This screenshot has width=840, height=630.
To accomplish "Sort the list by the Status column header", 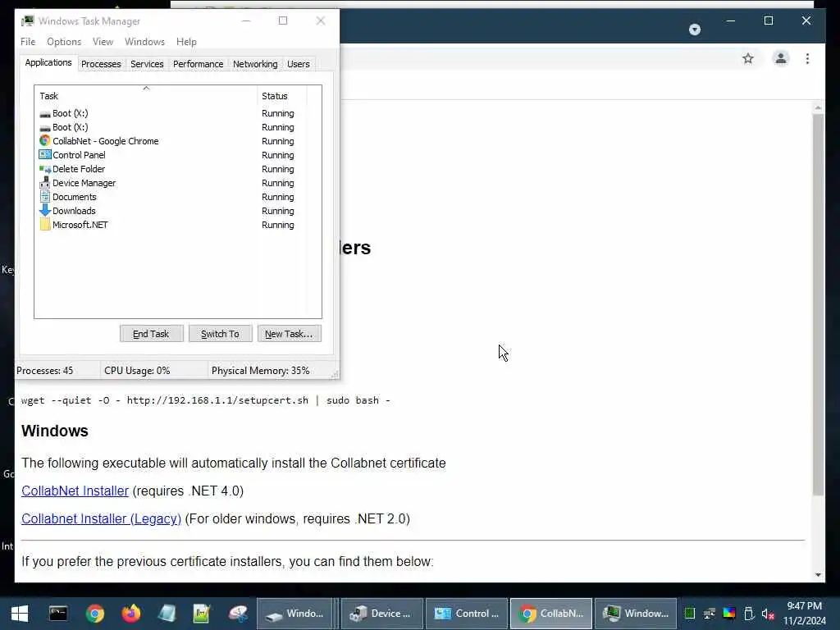I will coord(282,96).
